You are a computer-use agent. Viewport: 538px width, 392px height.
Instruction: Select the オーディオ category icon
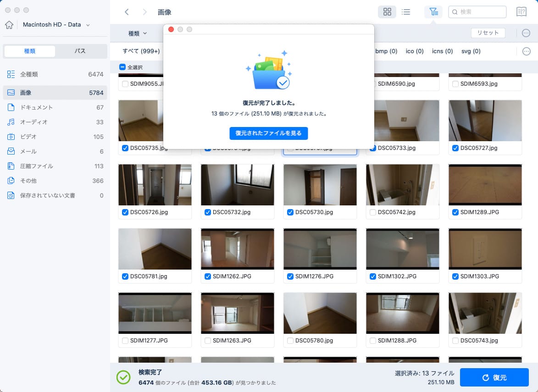coord(12,122)
